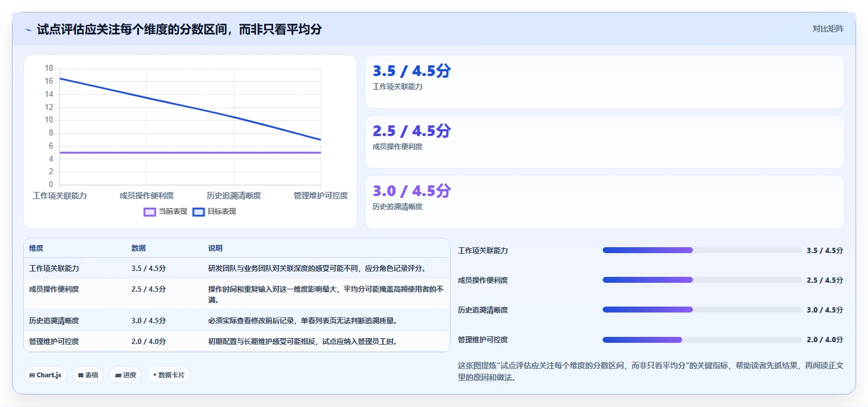
Task: Click 目标表现 legend text
Action: [x=221, y=212]
